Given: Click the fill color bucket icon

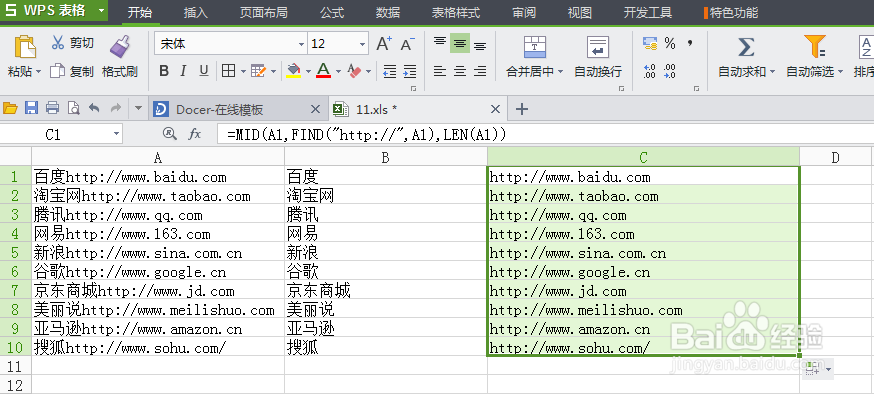Looking at the screenshot, I should [x=293, y=71].
